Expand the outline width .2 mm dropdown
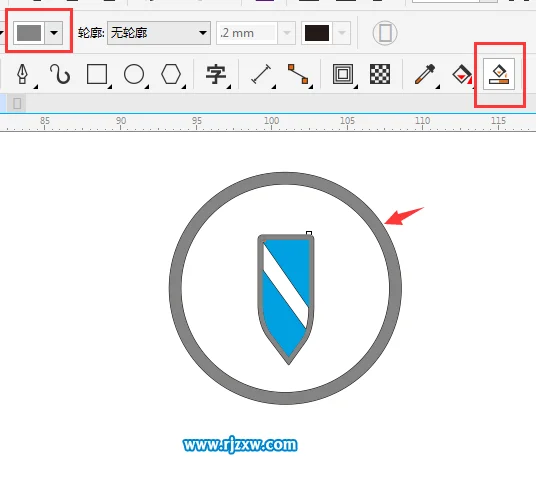Screen dimensions: 536x490 (x=287, y=33)
